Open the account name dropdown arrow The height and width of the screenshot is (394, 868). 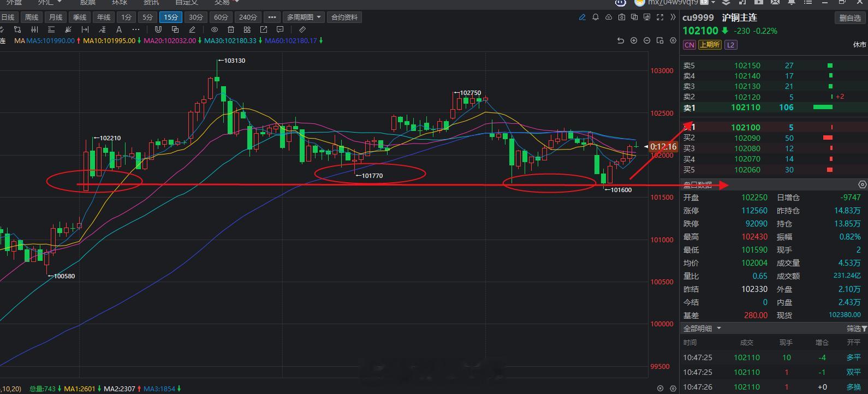[x=713, y=3]
